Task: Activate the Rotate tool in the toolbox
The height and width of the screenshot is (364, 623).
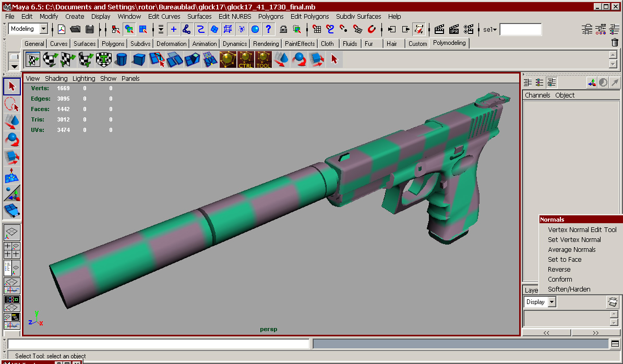Action: (12, 140)
